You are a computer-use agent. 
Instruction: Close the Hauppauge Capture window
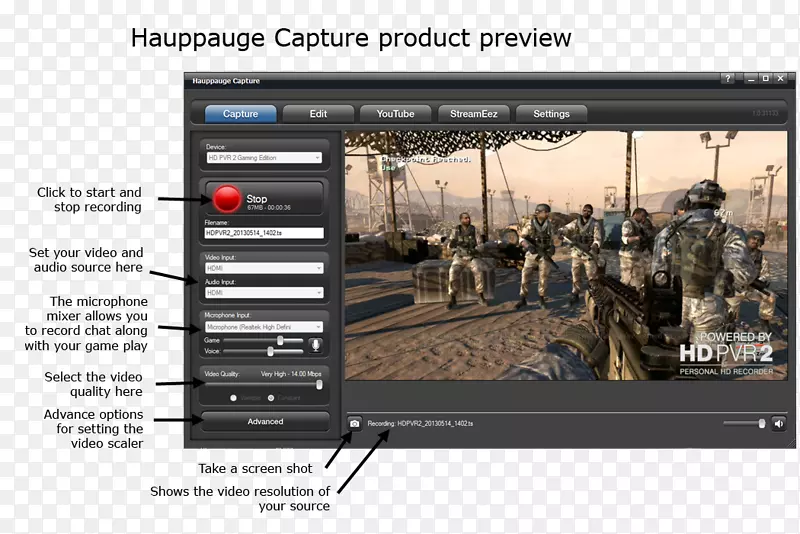pyautogui.click(x=781, y=79)
